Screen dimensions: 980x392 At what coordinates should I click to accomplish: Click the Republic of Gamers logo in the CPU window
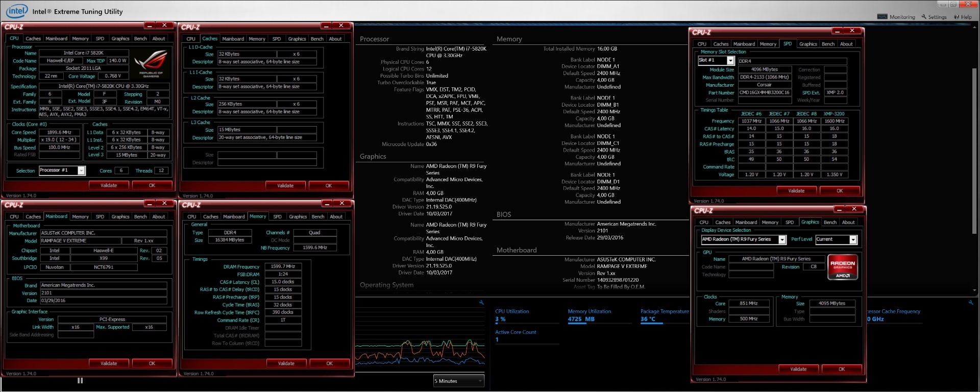(x=151, y=63)
